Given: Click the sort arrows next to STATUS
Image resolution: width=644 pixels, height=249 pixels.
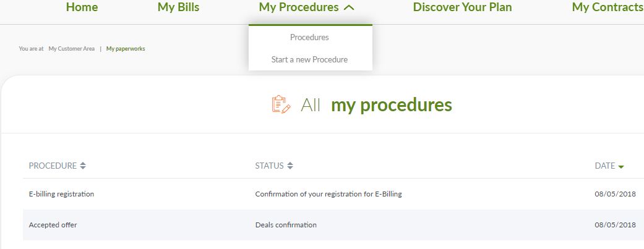Looking at the screenshot, I should click(290, 166).
